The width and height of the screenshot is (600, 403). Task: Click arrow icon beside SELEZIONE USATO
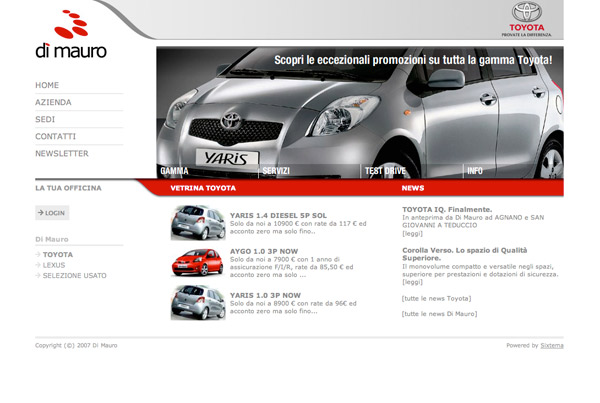[x=38, y=275]
